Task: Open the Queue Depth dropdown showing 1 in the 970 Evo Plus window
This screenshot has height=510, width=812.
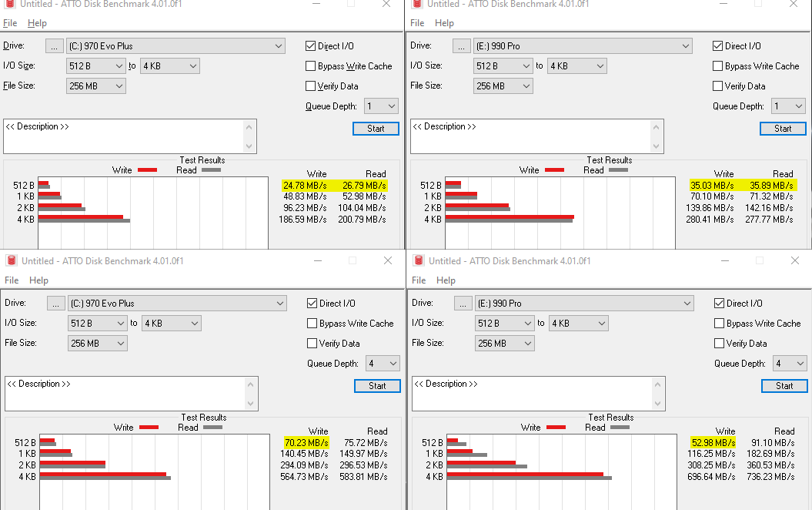Action: pyautogui.click(x=381, y=106)
